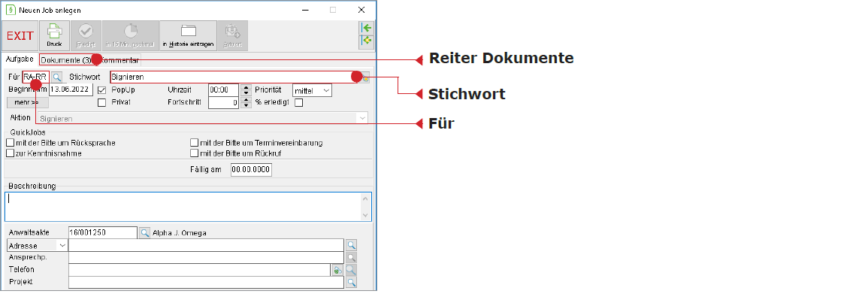Click the Telefon text field
The height and width of the screenshot is (297, 868).
(199, 271)
